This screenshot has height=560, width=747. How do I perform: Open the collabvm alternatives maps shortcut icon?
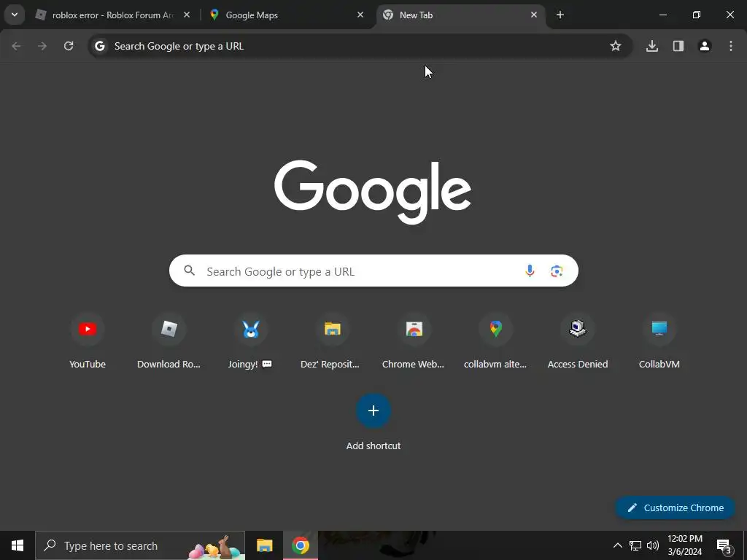[x=495, y=329]
